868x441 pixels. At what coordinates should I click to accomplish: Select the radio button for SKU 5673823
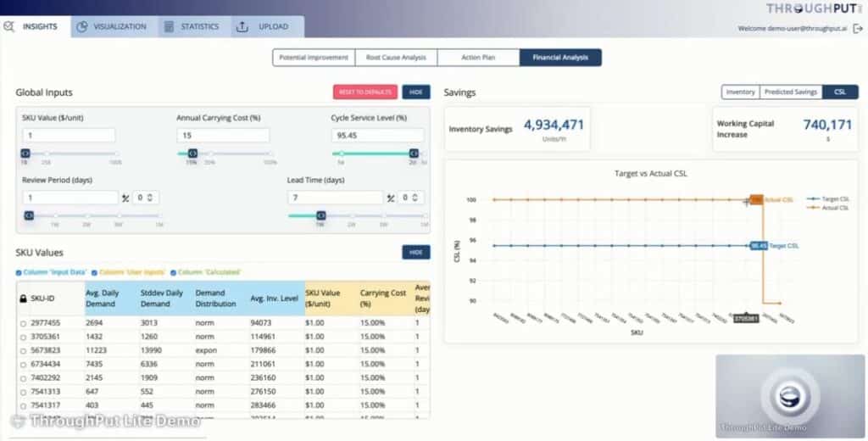click(23, 351)
